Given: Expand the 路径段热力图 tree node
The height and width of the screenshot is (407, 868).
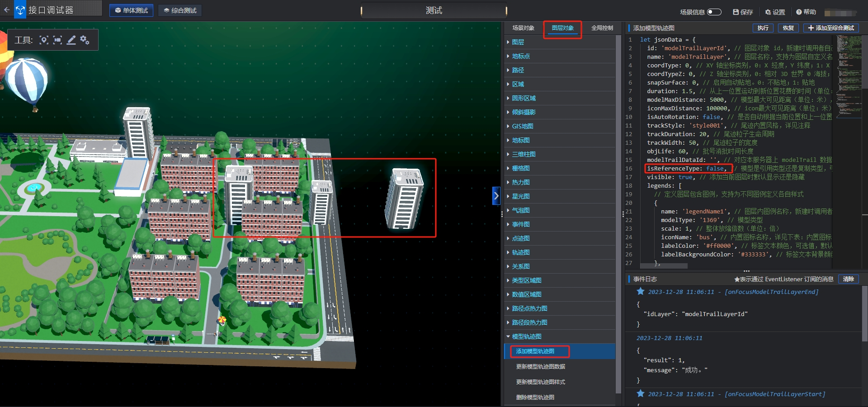Looking at the screenshot, I should (x=560, y=322).
